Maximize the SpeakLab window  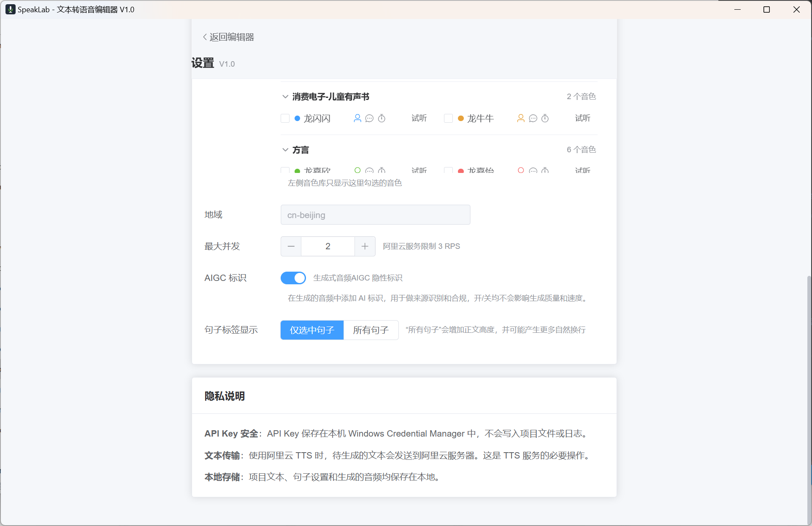[x=767, y=9]
